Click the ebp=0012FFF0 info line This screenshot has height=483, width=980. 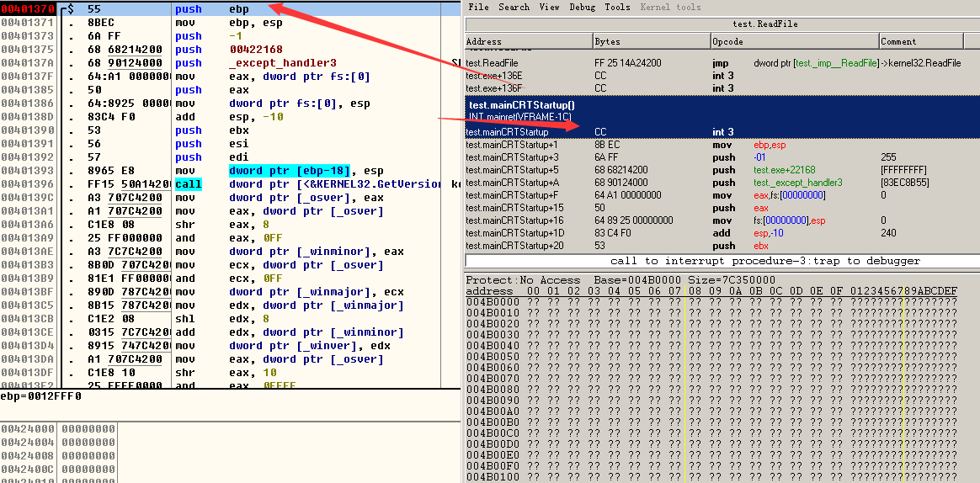point(42,395)
